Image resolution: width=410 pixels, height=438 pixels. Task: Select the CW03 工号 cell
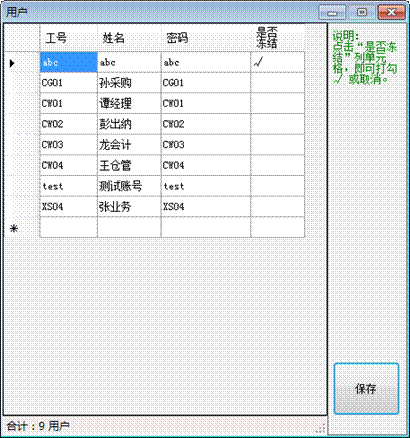[69, 145]
